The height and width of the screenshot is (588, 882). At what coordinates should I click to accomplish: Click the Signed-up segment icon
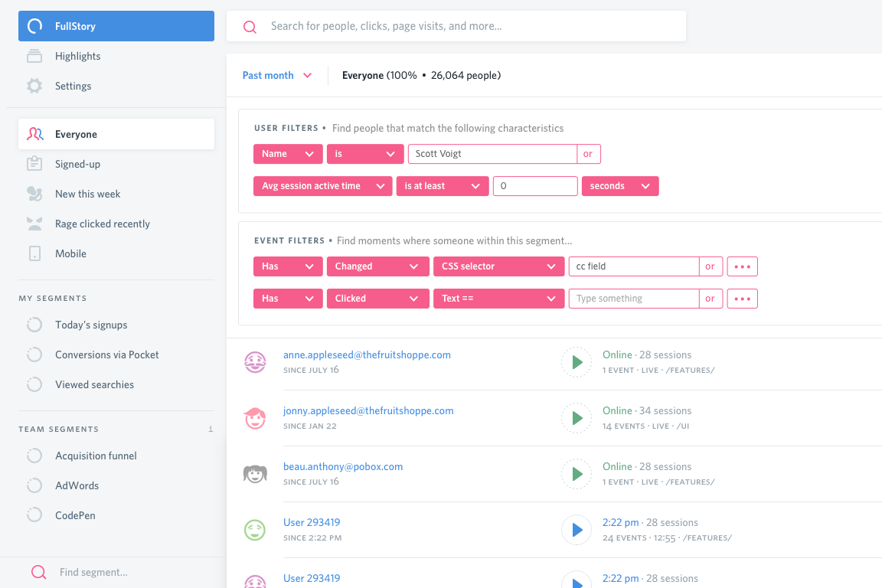tap(34, 164)
